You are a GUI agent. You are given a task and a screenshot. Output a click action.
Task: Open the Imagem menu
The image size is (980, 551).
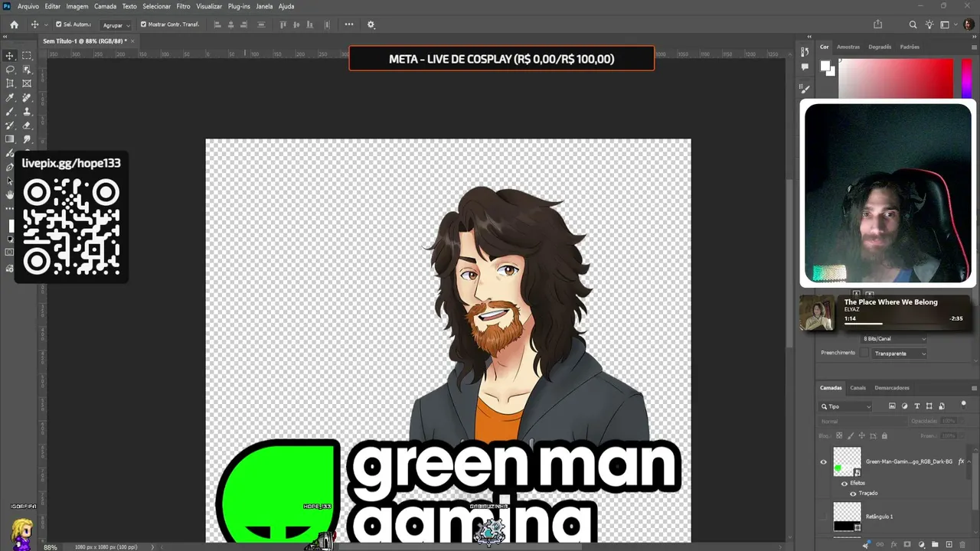pos(77,6)
